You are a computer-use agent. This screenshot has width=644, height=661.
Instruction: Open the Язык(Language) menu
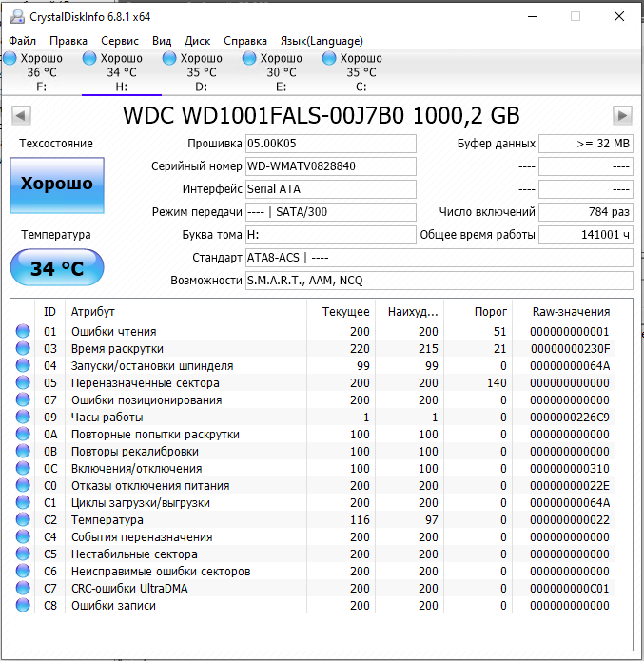point(322,41)
